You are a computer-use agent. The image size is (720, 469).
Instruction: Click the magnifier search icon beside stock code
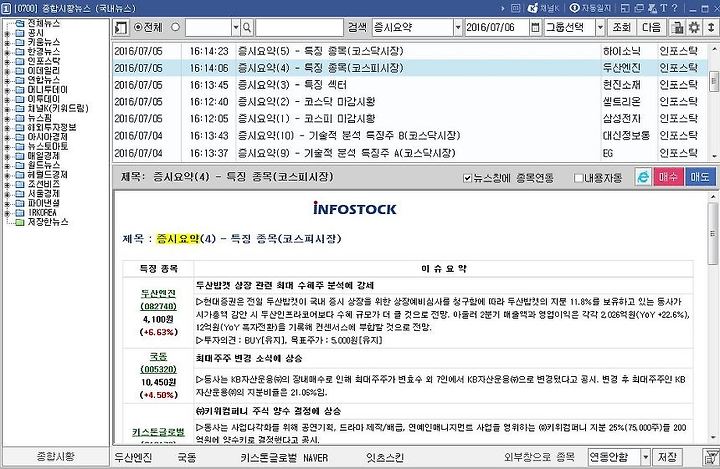pos(247,28)
